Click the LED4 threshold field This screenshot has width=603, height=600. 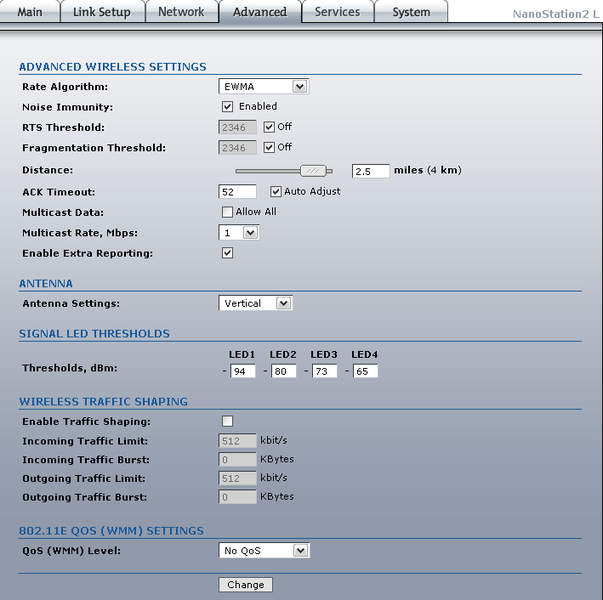click(x=365, y=371)
